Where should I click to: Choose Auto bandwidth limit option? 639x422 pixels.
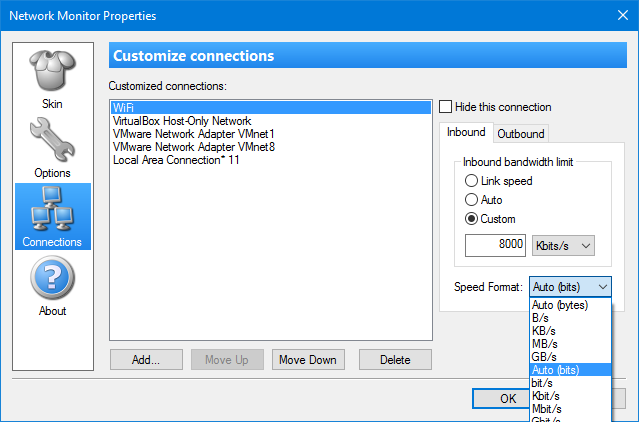pyautogui.click(x=472, y=200)
